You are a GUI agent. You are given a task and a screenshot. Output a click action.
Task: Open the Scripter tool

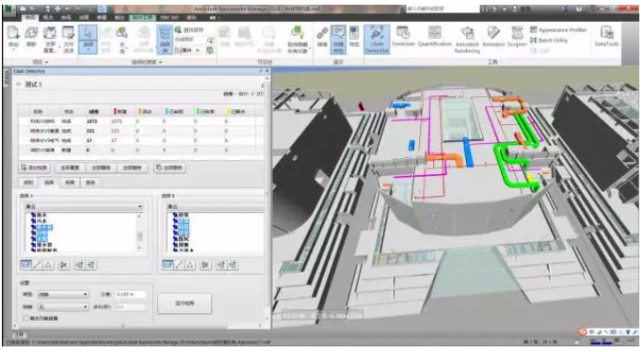[x=517, y=36]
